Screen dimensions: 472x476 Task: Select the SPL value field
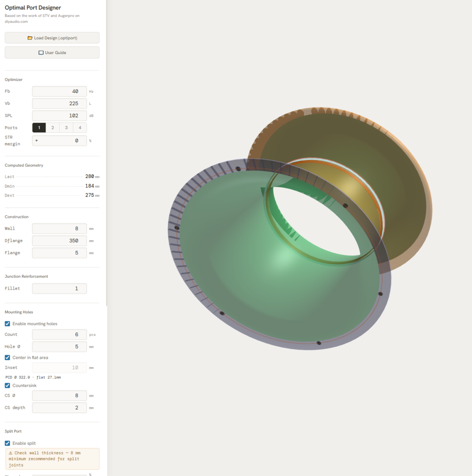pos(59,115)
